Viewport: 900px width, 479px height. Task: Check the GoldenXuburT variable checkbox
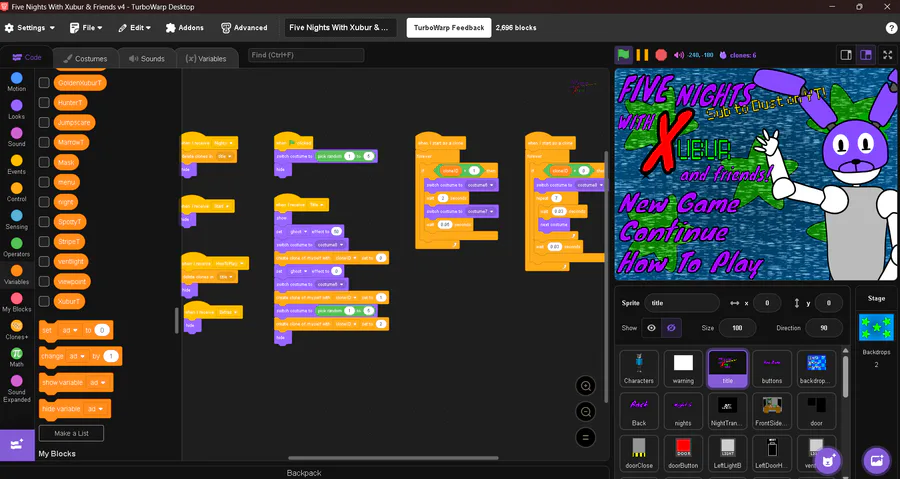coord(44,83)
